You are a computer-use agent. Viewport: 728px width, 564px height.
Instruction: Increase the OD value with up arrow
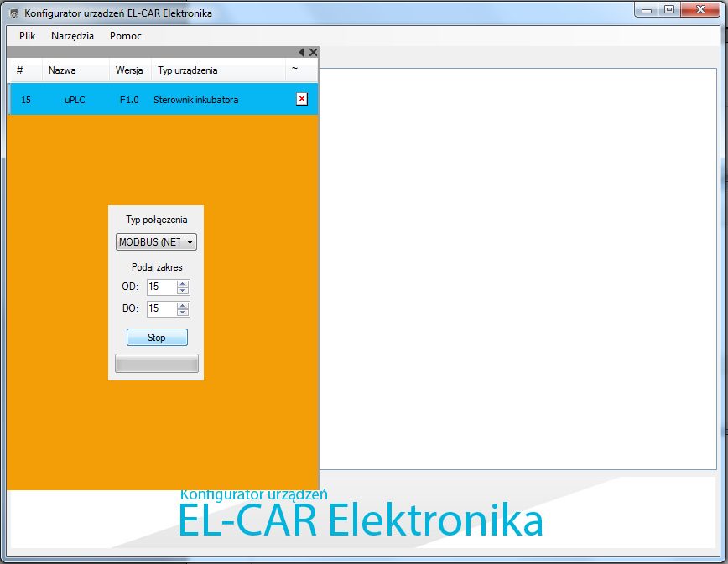point(183,284)
